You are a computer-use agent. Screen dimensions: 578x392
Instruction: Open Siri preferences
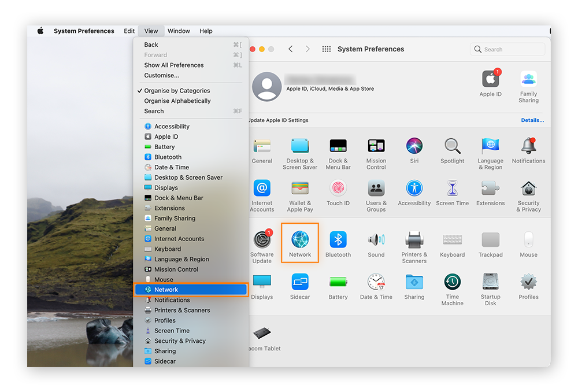pyautogui.click(x=414, y=147)
